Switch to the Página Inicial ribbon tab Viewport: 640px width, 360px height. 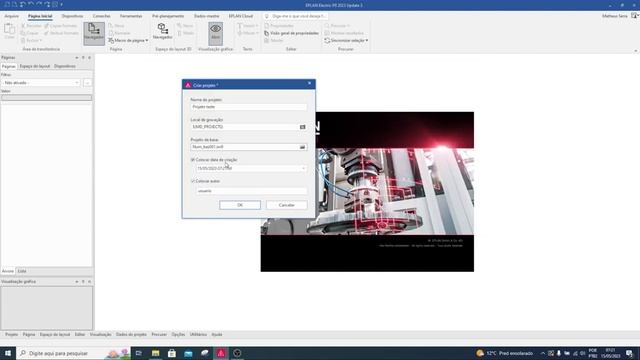(40, 16)
